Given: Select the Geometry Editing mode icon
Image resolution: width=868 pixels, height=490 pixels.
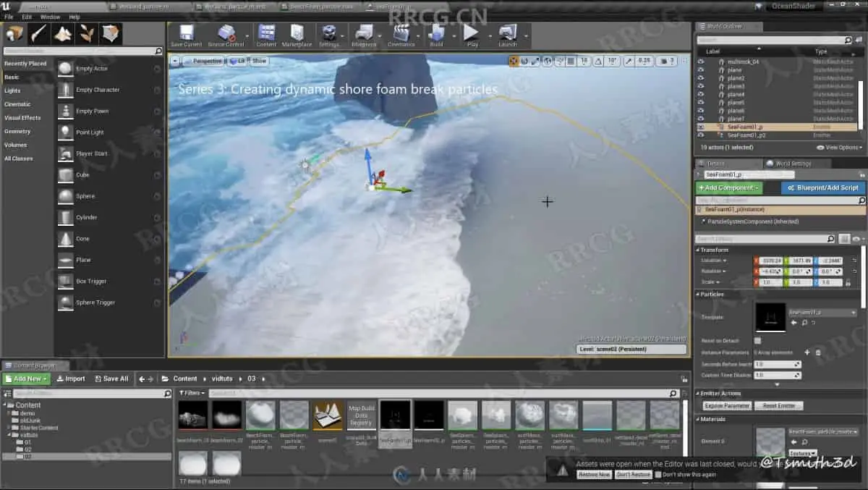Looking at the screenshot, I should pos(111,33).
